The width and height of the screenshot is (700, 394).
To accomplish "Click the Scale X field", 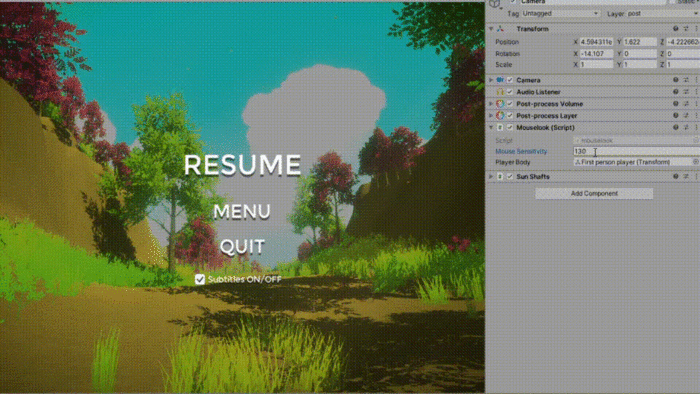I will tap(596, 65).
